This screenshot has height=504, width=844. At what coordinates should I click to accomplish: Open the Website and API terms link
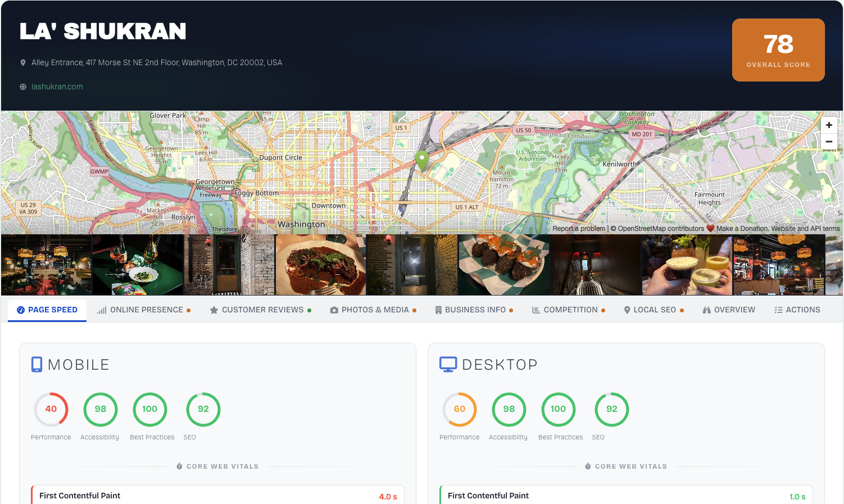pyautogui.click(x=805, y=229)
